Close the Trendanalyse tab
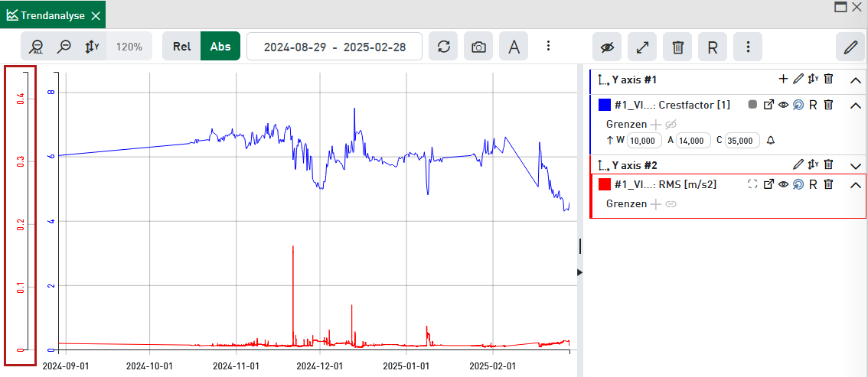868x377 pixels. tap(95, 15)
